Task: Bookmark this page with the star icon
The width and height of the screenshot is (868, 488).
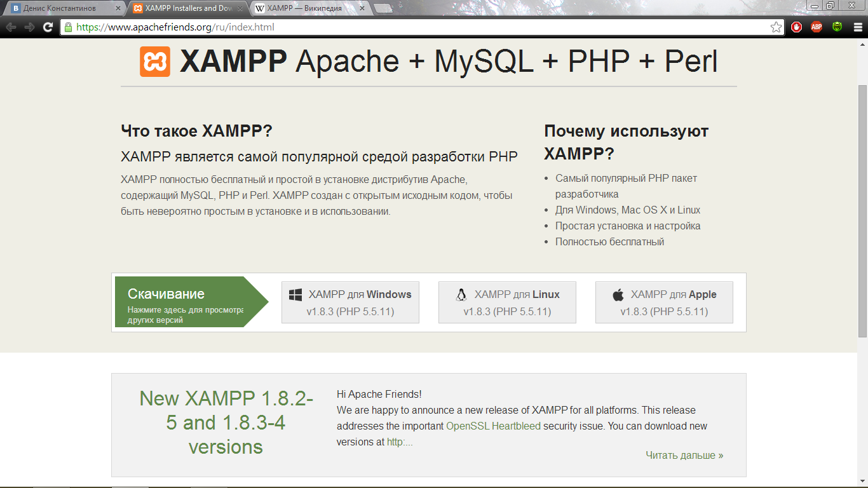Action: click(x=776, y=27)
